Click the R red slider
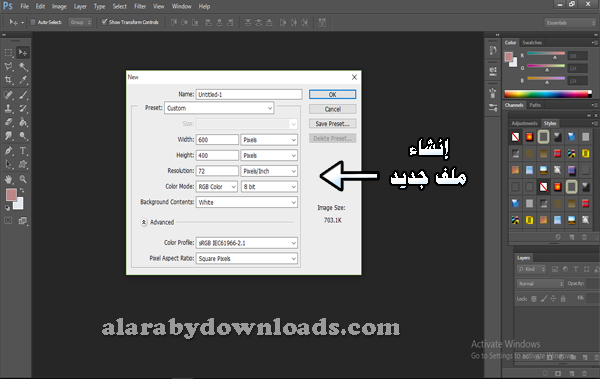This screenshot has width=600, height=379. [x=546, y=55]
